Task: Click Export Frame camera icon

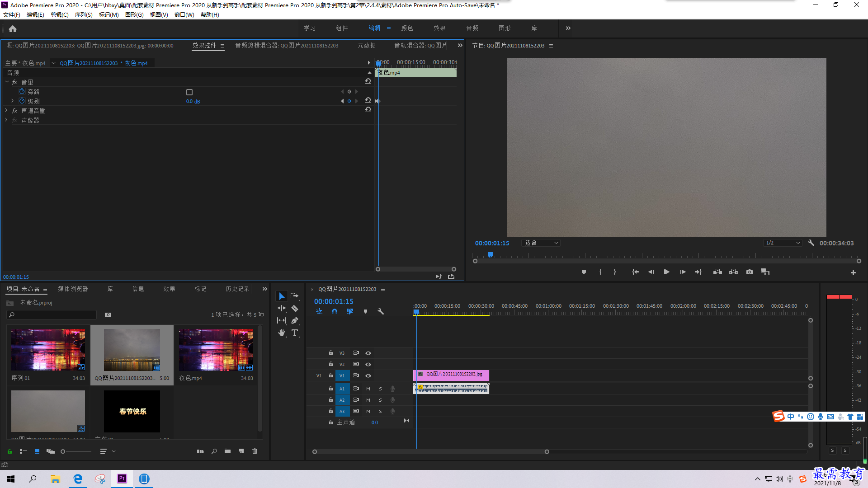Action: pyautogui.click(x=750, y=272)
